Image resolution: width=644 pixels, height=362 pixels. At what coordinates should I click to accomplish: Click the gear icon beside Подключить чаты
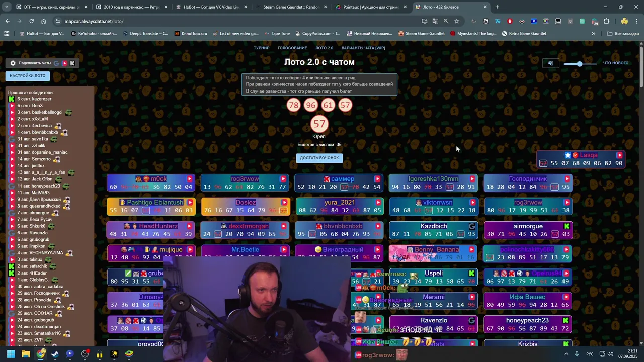point(13,63)
